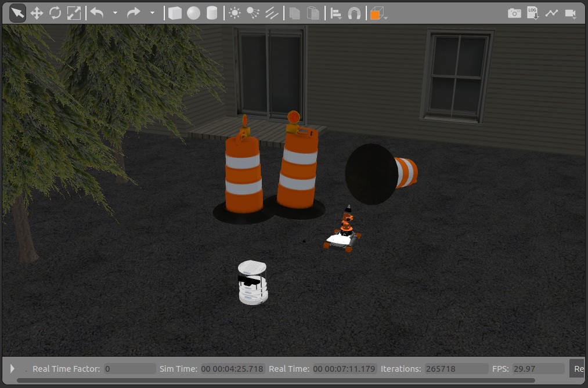Click the horizontal scrollbar in status bar
Image resolution: width=588 pixels, height=388 pixels.
[276, 380]
